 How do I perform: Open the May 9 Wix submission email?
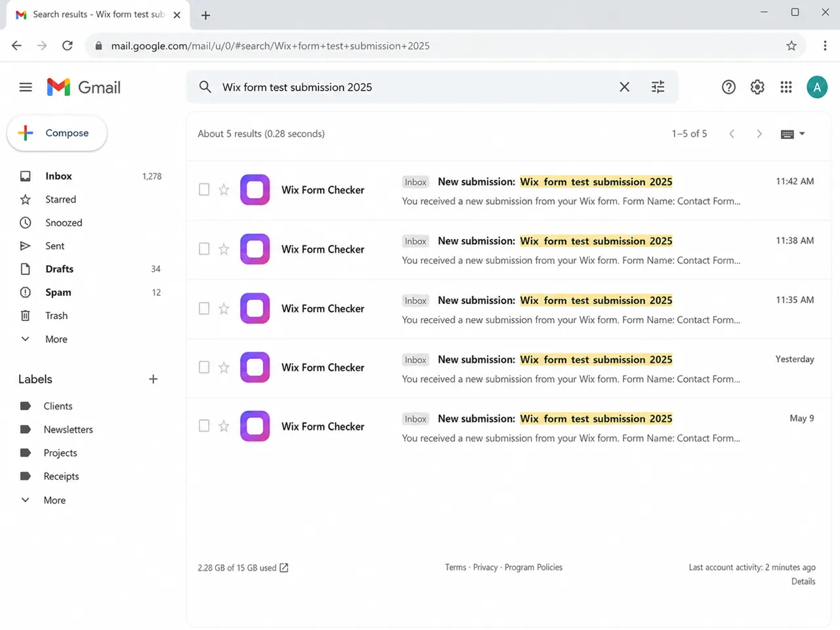pos(509,428)
